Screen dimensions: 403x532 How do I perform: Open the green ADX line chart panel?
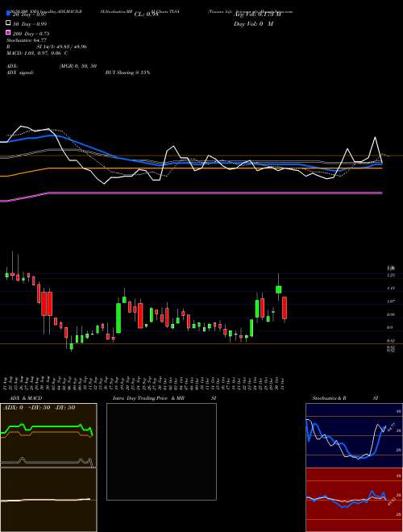tap(48, 435)
